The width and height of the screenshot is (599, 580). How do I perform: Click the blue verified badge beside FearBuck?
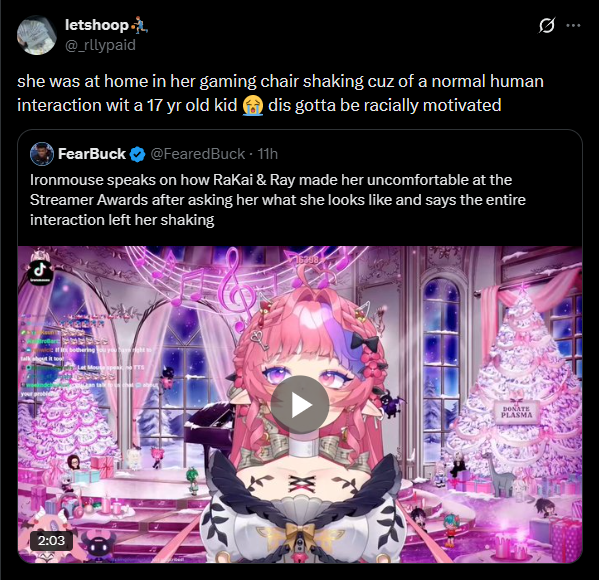pos(138,154)
